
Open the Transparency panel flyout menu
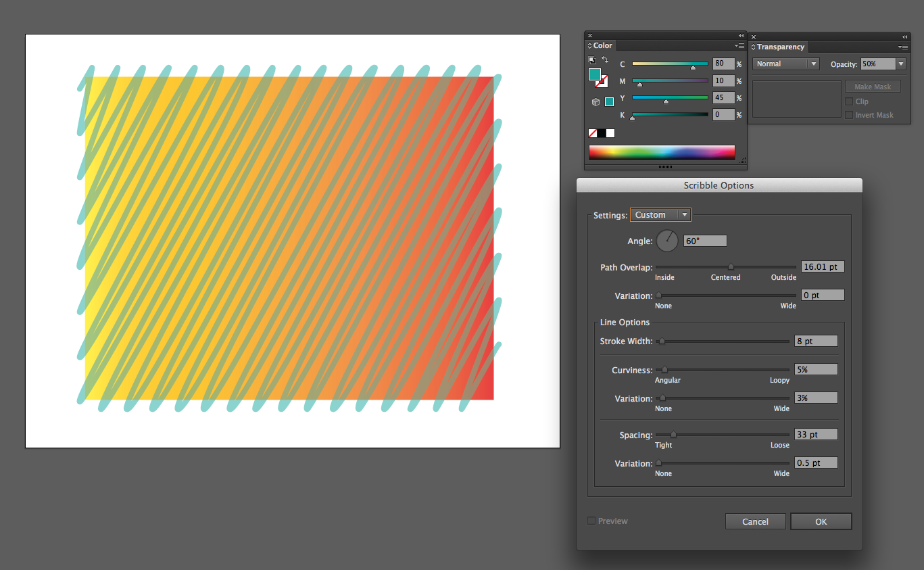(x=903, y=47)
